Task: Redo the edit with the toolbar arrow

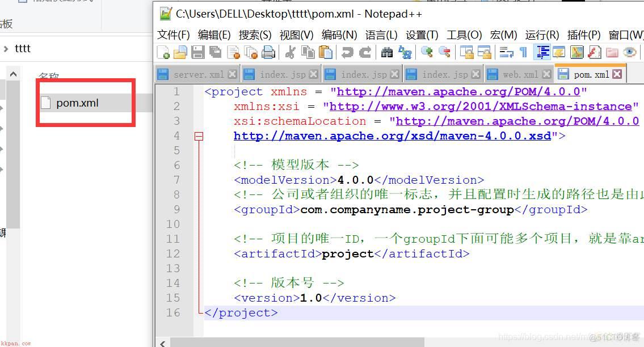Action: (x=365, y=52)
